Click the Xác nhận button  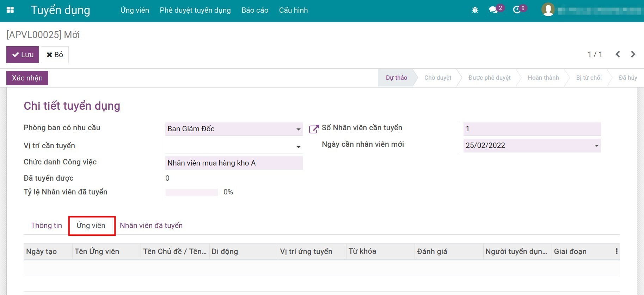[x=27, y=78]
